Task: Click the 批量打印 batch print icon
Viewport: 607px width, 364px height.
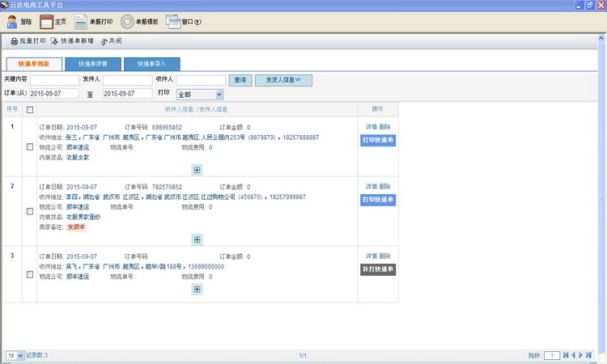Action: (x=15, y=40)
